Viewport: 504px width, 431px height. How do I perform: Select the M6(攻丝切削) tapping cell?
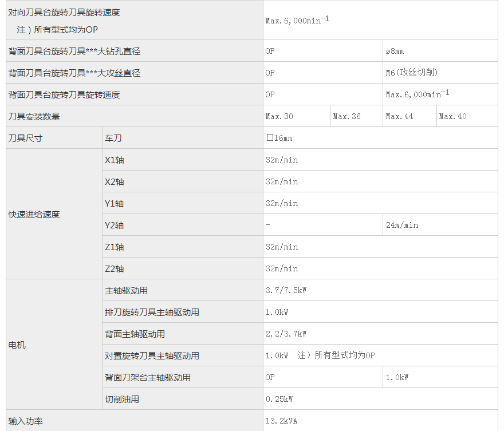[x=412, y=73]
